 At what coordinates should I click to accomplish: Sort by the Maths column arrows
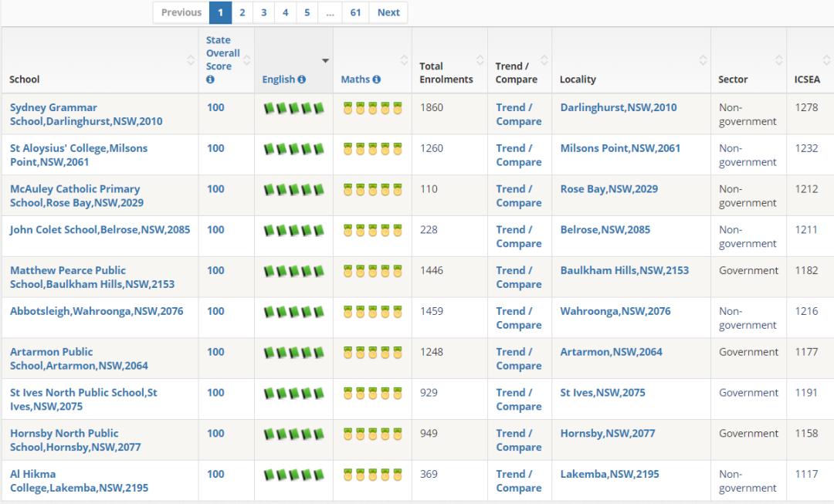[404, 60]
